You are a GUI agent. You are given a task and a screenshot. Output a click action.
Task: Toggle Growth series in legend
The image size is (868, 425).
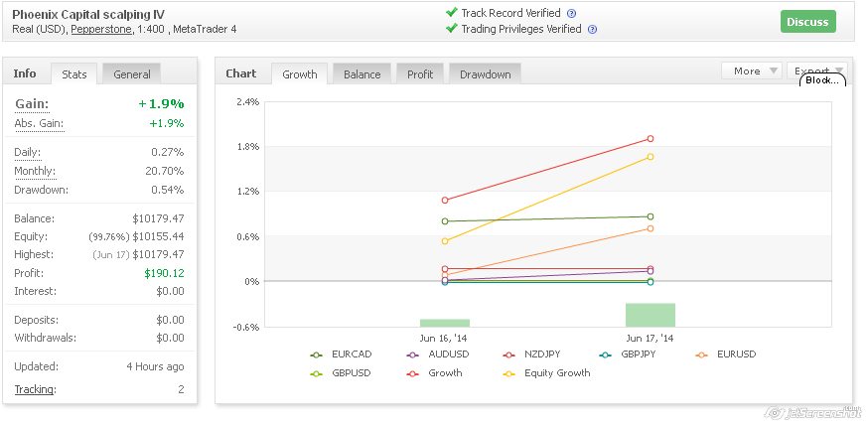[434, 373]
